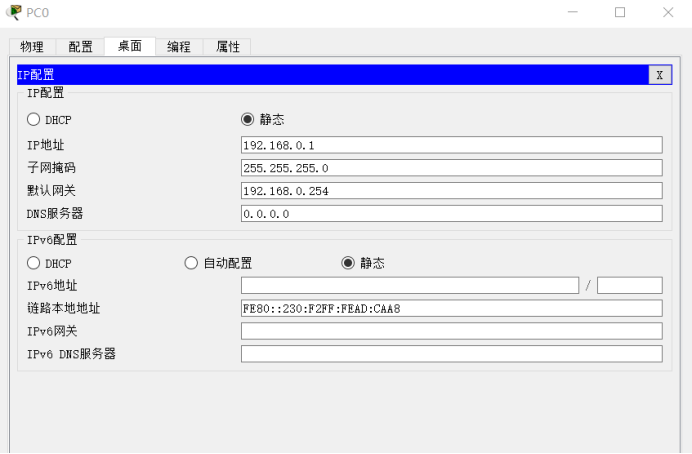Click the IP地址 field showing 192.168.0.1
The height and width of the screenshot is (454, 692).
[451, 145]
